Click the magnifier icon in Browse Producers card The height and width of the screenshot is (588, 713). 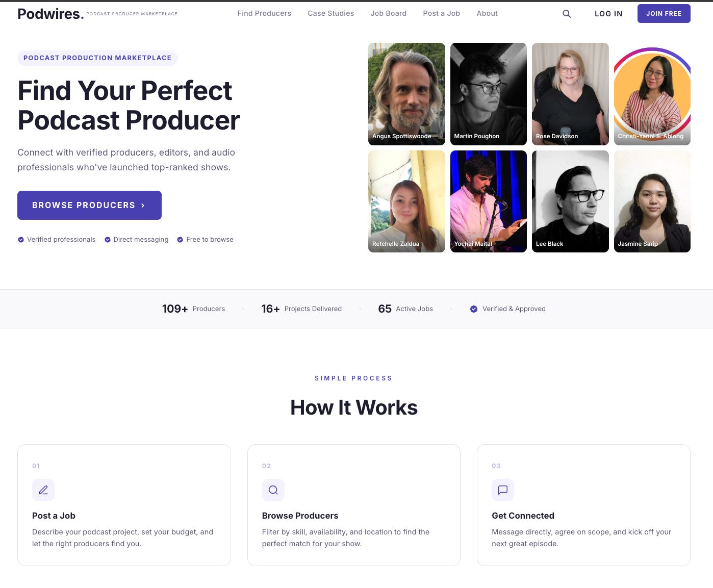pyautogui.click(x=273, y=490)
